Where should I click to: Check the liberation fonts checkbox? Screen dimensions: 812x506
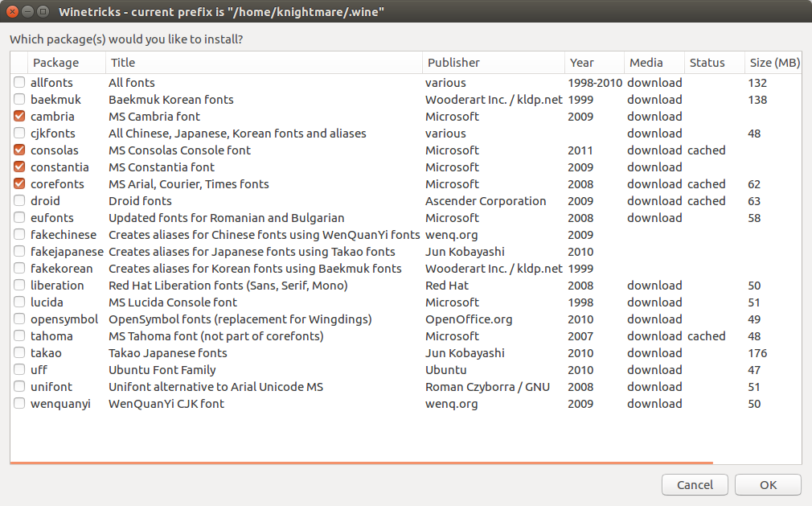(19, 286)
